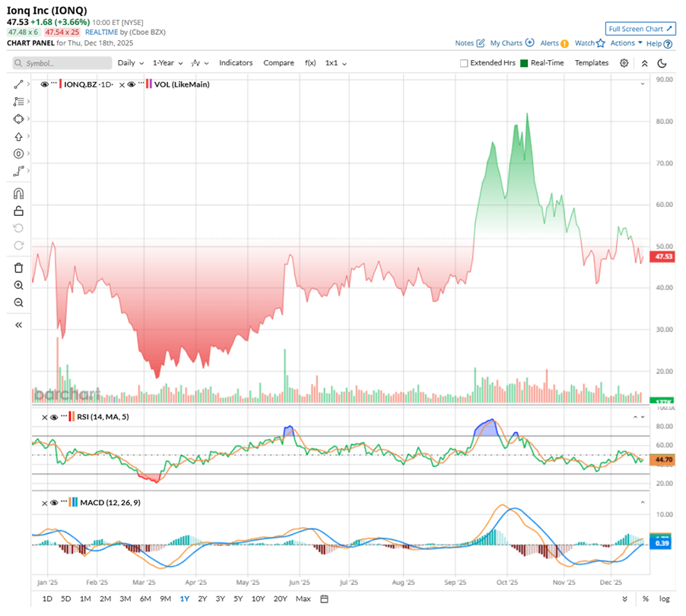Open the Daily frequency dropdown
Image resolution: width=686 pixels, height=616 pixels.
130,63
